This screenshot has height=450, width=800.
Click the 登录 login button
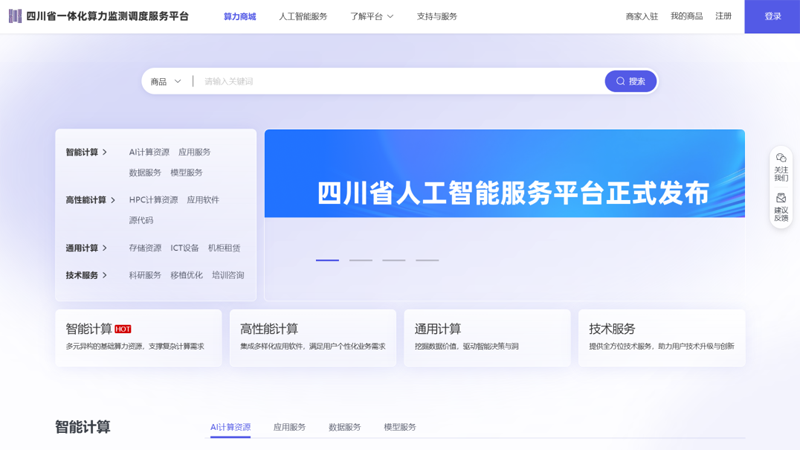pos(772,17)
